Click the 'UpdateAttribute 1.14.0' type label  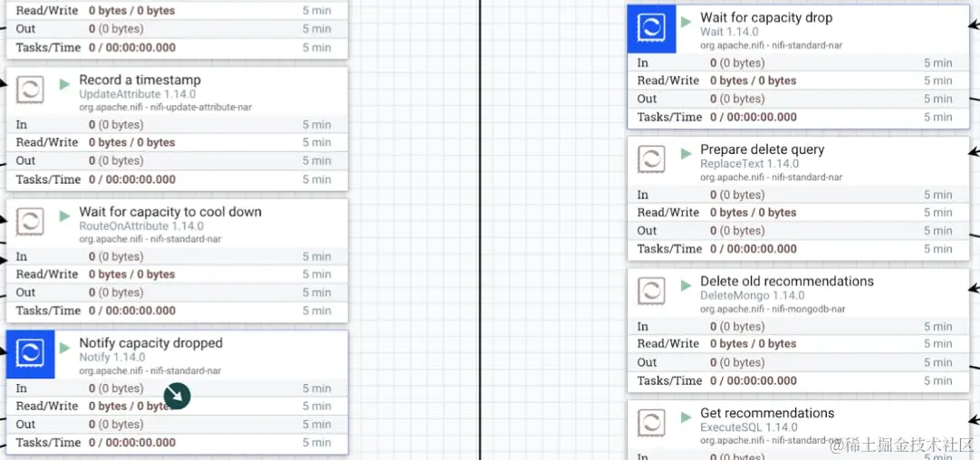click(x=138, y=94)
